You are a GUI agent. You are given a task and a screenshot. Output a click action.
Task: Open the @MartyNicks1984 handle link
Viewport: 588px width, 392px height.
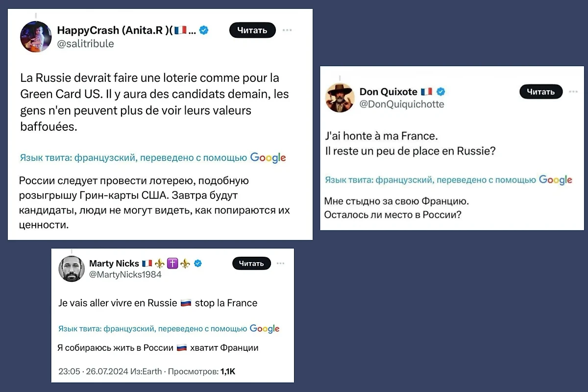click(125, 274)
